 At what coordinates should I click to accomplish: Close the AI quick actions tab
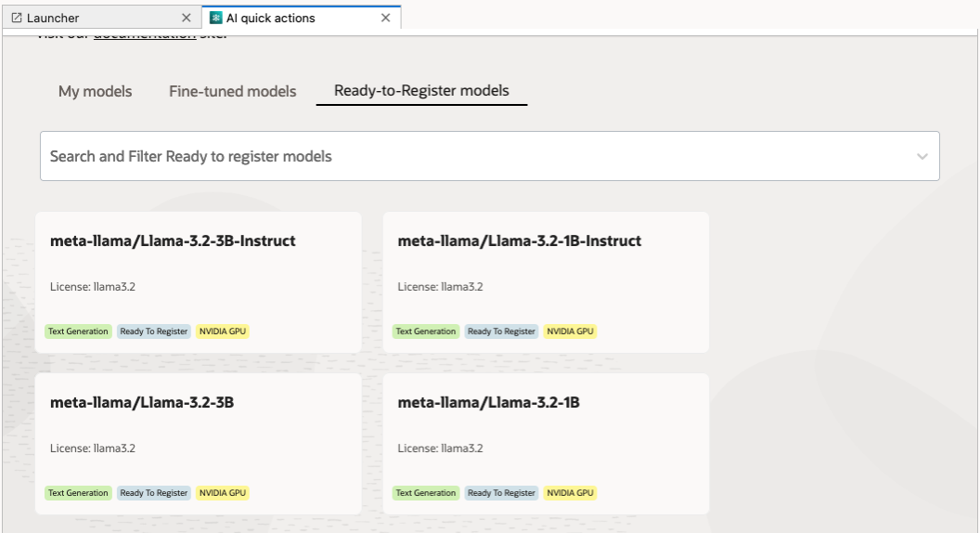pyautogui.click(x=386, y=18)
